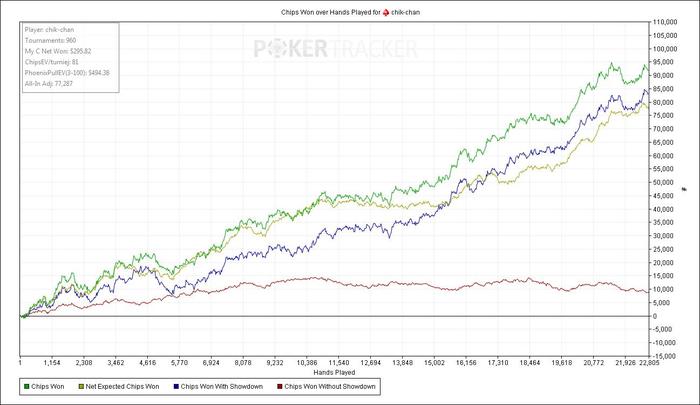Click y-axis label '55,000'
The image size is (700, 405).
(x=664, y=169)
